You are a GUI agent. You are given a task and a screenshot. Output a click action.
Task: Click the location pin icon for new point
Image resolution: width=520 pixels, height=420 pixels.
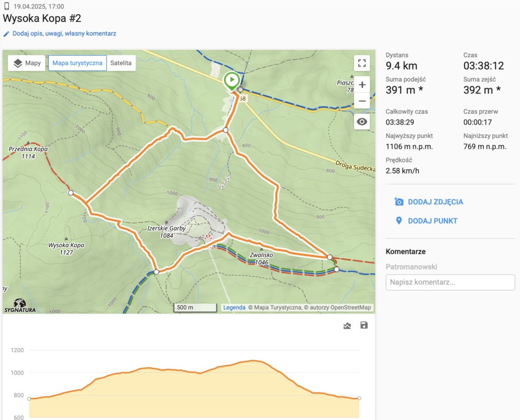tap(399, 221)
